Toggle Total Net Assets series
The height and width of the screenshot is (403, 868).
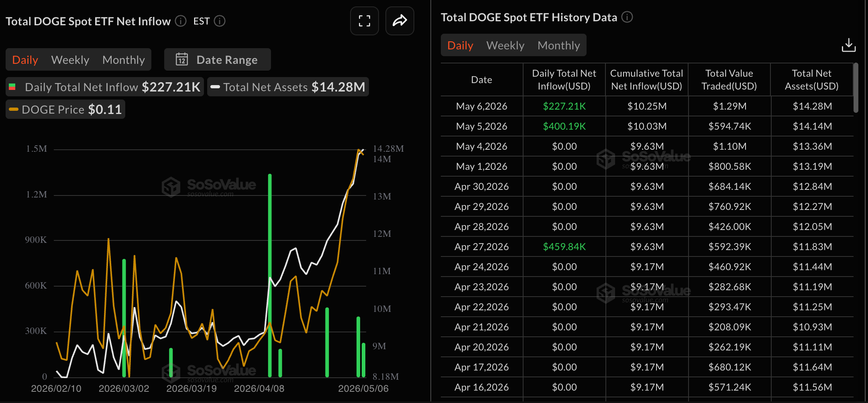pyautogui.click(x=288, y=87)
